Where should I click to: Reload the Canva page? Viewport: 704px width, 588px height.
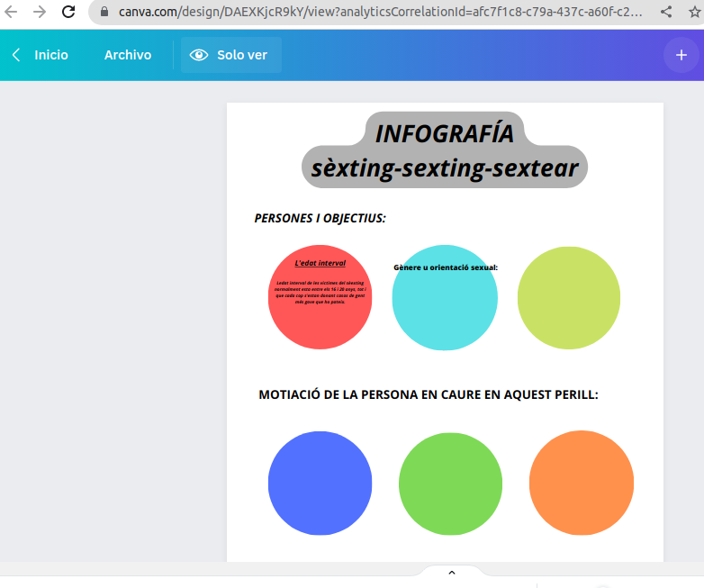(x=68, y=12)
